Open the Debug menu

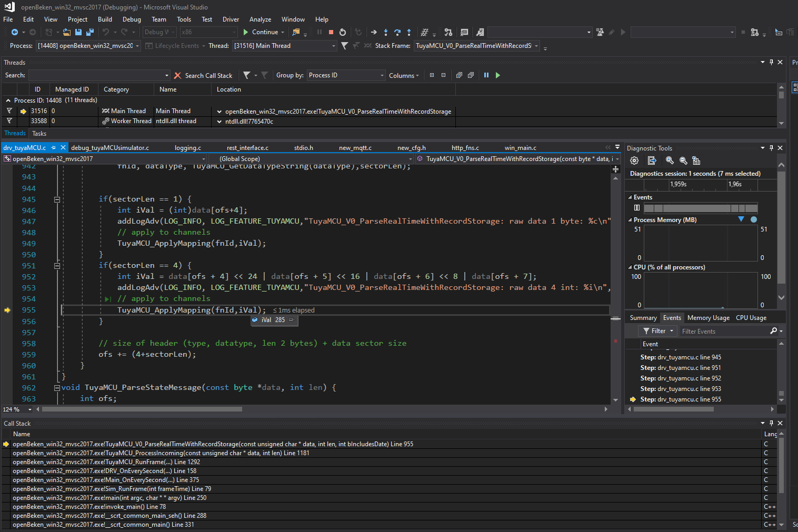click(132, 19)
